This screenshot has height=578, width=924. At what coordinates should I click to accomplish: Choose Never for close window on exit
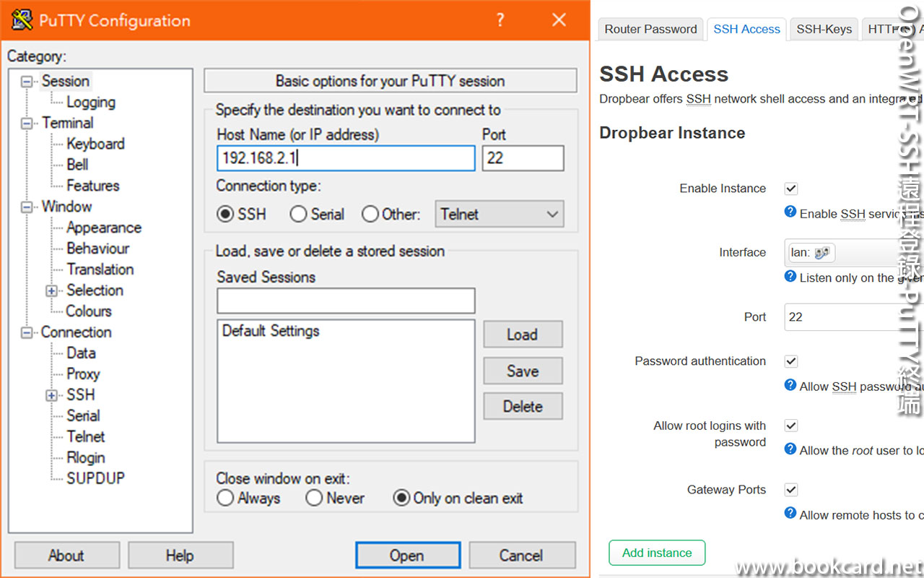(x=314, y=498)
